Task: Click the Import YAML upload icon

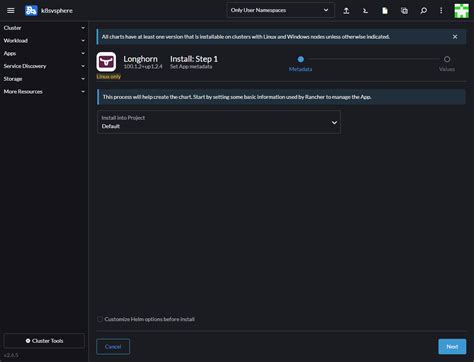Action: 346,11
